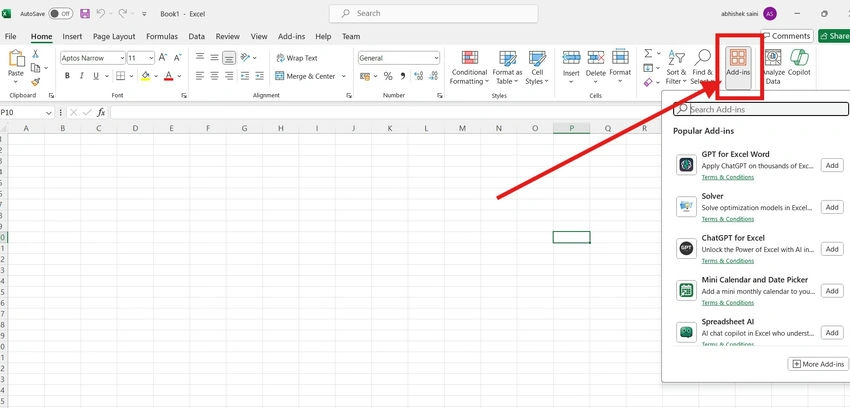Align text to the right
Viewport: 850px width, 408px height.
pos(229,76)
